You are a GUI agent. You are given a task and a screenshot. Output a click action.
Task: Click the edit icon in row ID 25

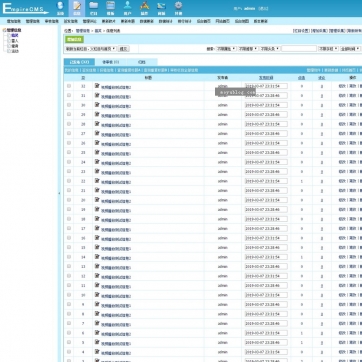click(x=97, y=152)
